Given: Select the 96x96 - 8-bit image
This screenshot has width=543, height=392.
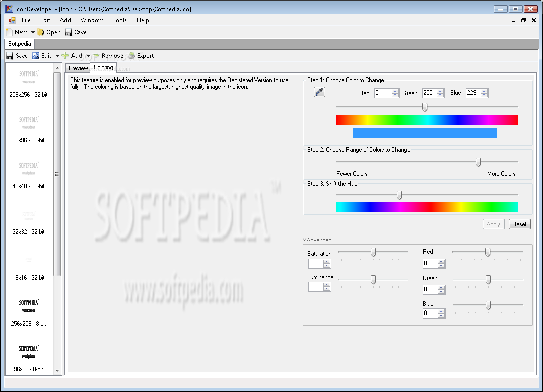Looking at the screenshot, I should click(x=28, y=358).
